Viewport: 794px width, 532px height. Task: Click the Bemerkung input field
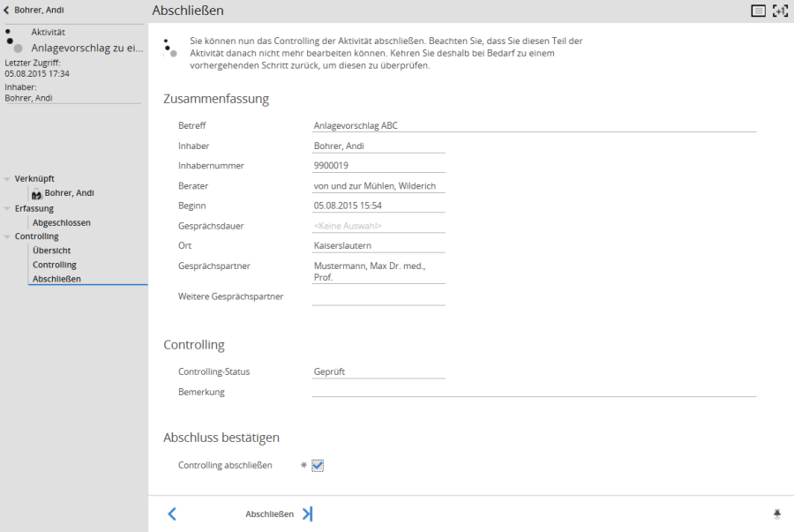coord(533,392)
